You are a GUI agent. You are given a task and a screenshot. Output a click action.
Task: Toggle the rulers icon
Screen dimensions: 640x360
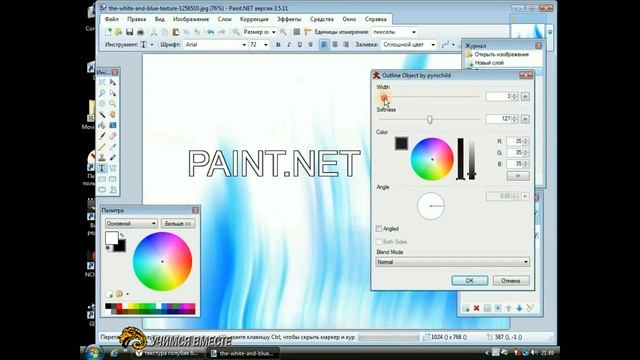(x=307, y=32)
